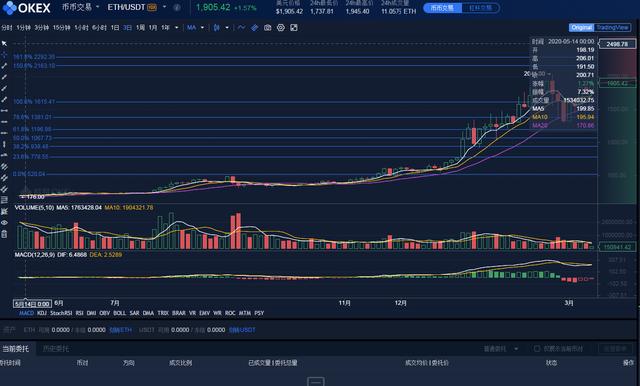Viewport: 640px width, 386px height.
Task: Click the OKEX logo
Action: tap(27, 7)
